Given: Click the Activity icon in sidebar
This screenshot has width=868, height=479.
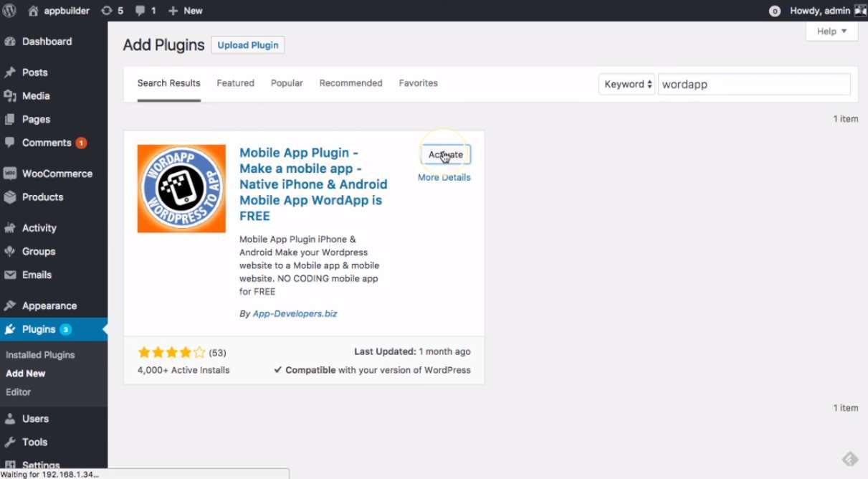Looking at the screenshot, I should [10, 228].
